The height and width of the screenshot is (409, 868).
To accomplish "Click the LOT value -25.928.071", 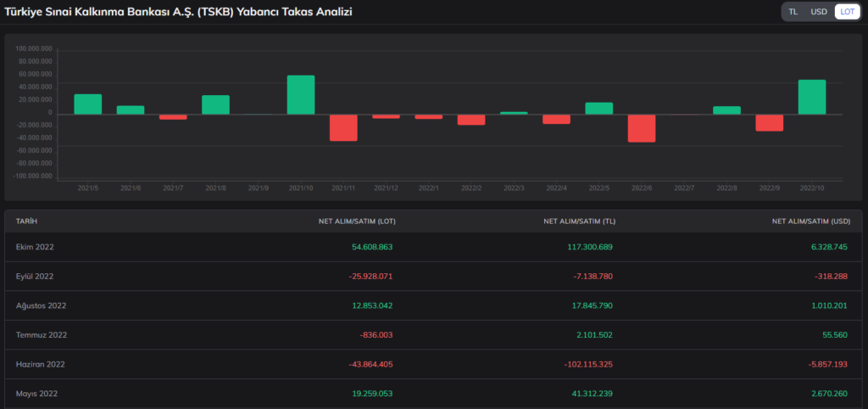I will pos(371,276).
